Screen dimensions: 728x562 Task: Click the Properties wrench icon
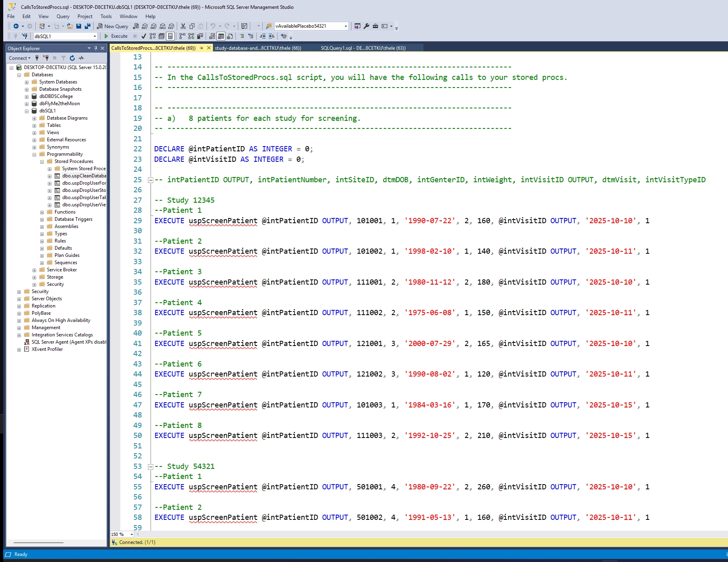tap(366, 26)
